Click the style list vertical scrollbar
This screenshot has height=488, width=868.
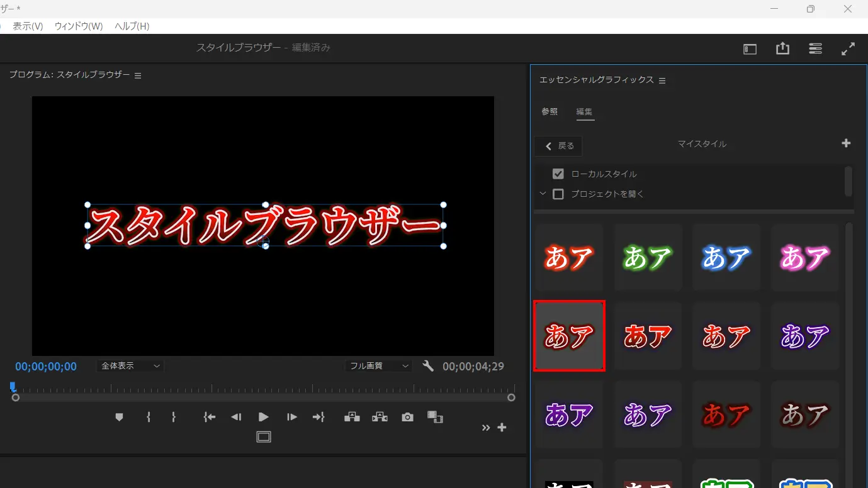pos(849,355)
